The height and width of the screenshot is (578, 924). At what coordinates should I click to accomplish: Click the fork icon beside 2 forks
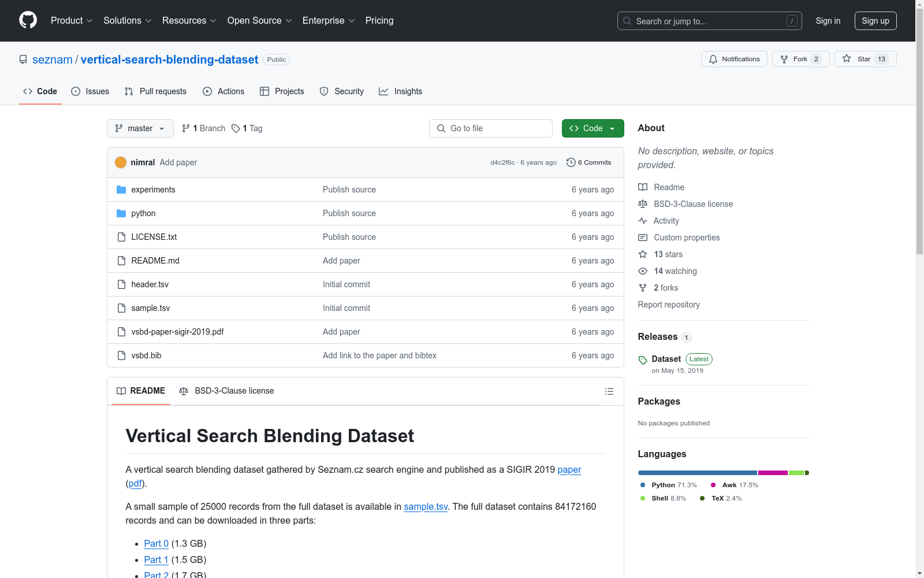[643, 288]
